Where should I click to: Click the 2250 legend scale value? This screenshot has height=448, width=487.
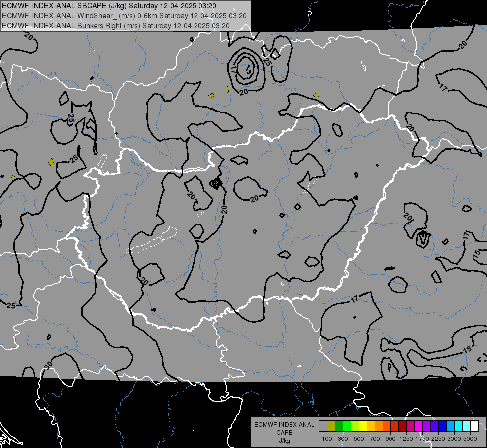[439, 439]
